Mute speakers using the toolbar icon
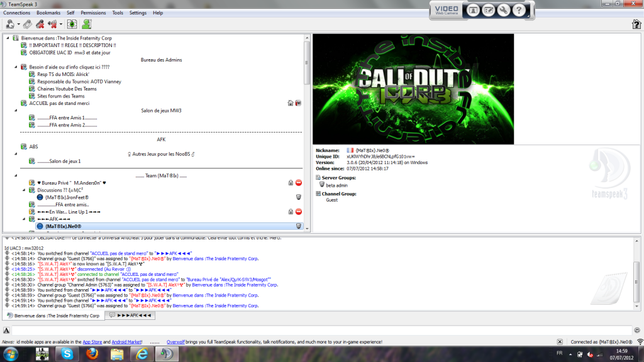 point(52,25)
